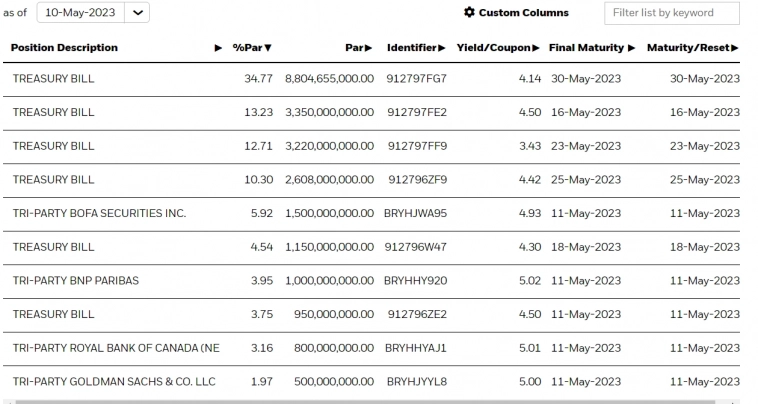Click the Custom Columns gear icon
This screenshot has height=404, width=758.
coord(469,13)
